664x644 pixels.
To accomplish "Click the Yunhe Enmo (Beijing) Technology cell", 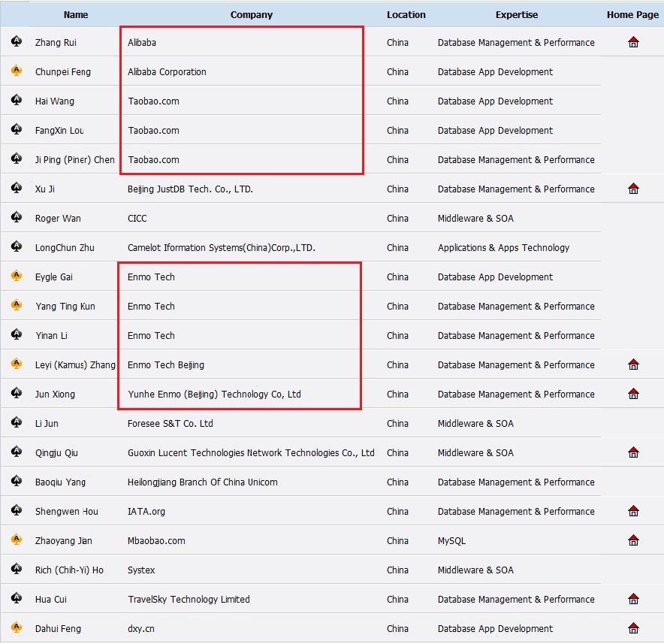I will click(214, 394).
